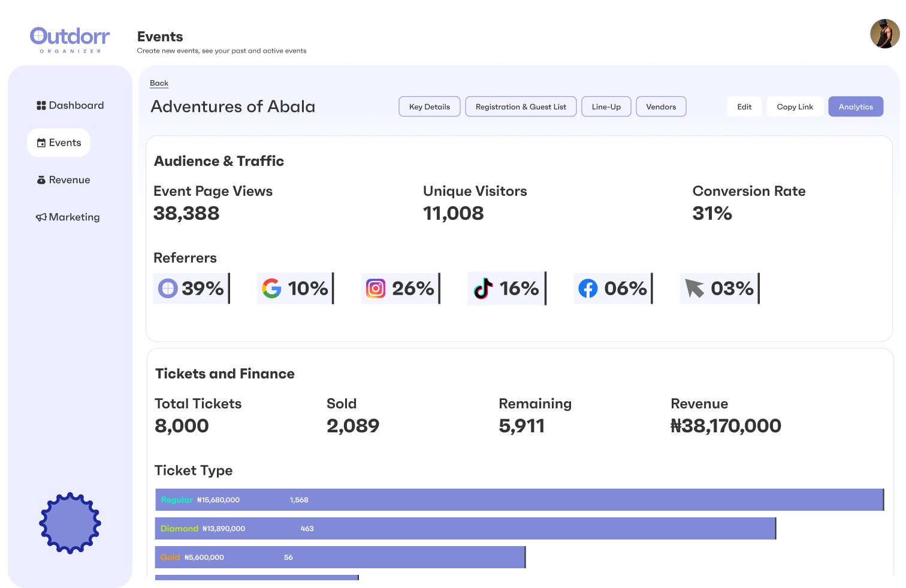Image resolution: width=906 pixels, height=588 pixels.
Task: Open the Revenue section icon
Action: click(41, 180)
